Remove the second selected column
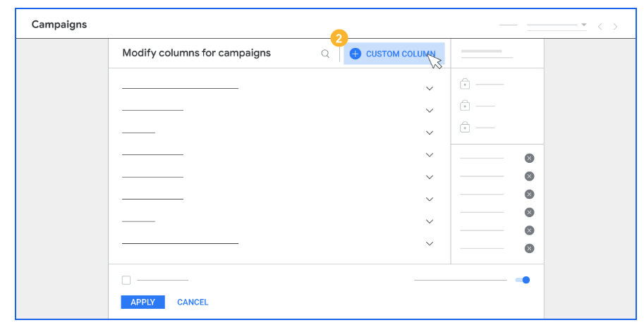The width and height of the screenshot is (644, 325). click(x=530, y=176)
